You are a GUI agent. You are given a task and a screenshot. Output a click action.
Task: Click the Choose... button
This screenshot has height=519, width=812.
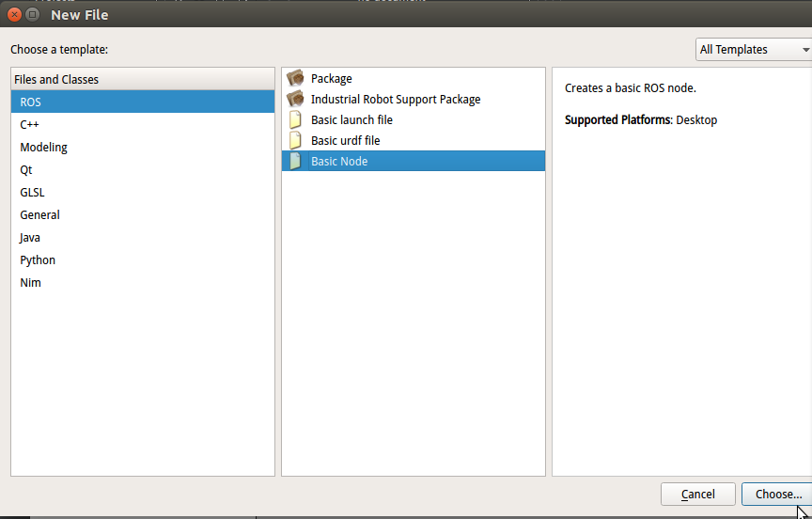pyautogui.click(x=777, y=495)
